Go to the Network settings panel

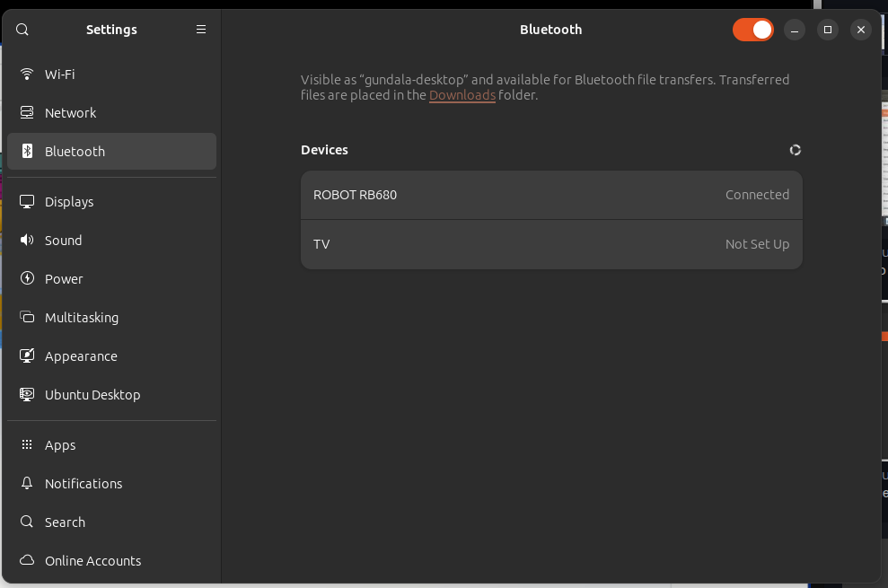coord(112,113)
